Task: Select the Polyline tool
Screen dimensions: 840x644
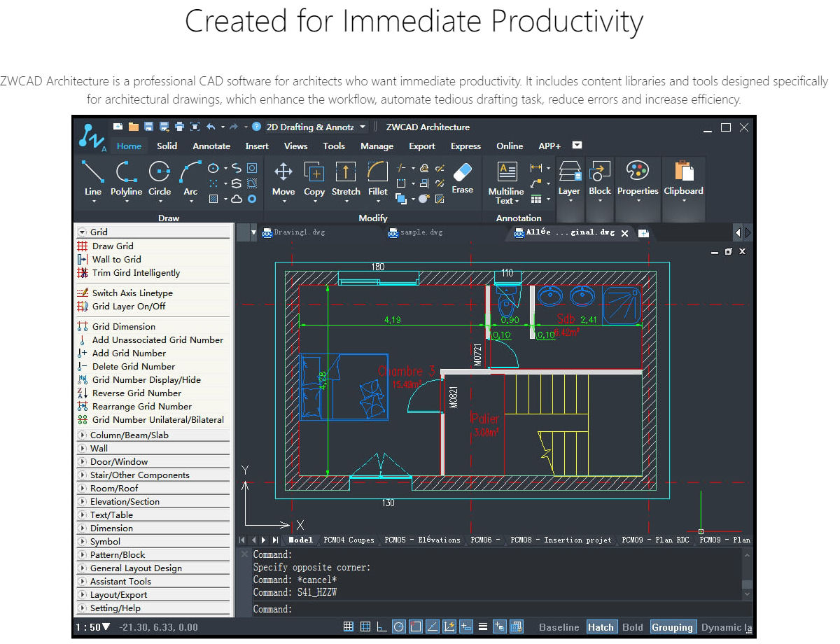Action: tap(126, 178)
